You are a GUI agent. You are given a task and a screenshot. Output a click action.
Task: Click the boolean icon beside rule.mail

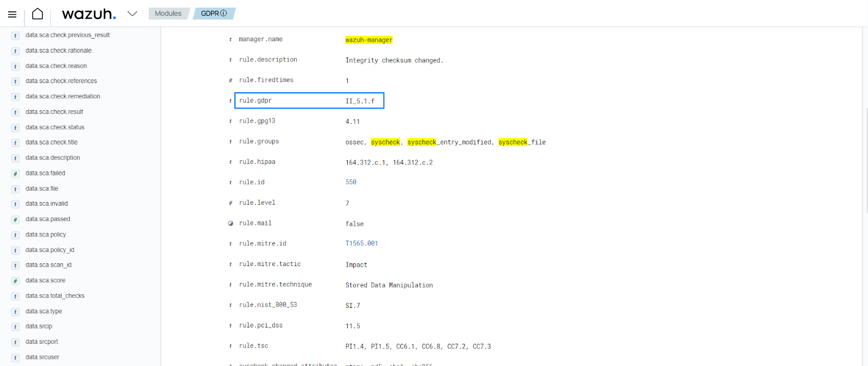(231, 223)
